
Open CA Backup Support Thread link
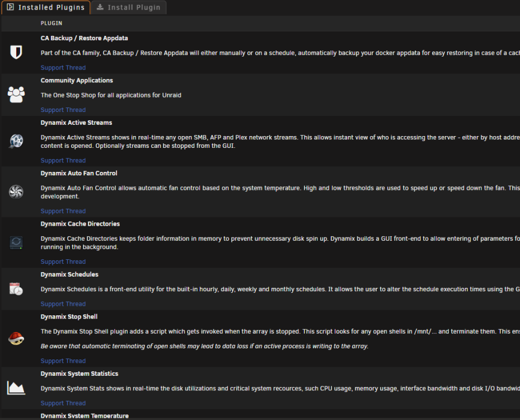[63, 68]
